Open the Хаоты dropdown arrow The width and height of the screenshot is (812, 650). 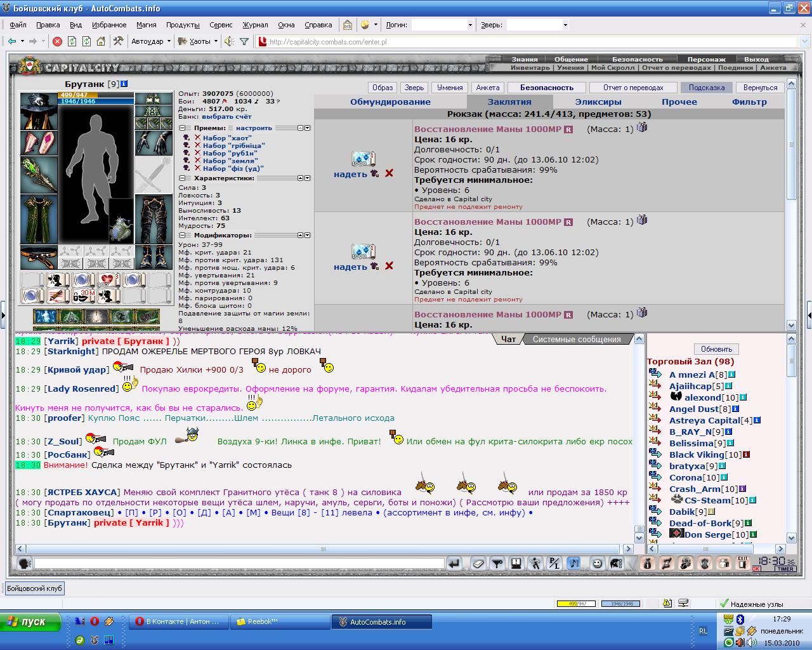216,41
